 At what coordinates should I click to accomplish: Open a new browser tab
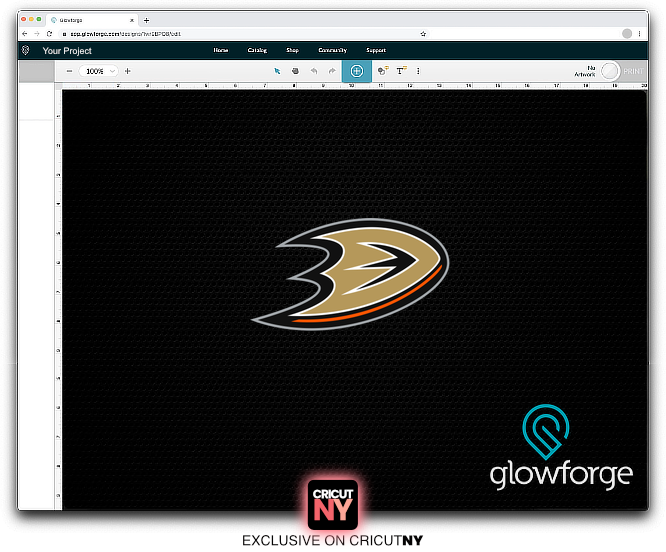tap(147, 20)
